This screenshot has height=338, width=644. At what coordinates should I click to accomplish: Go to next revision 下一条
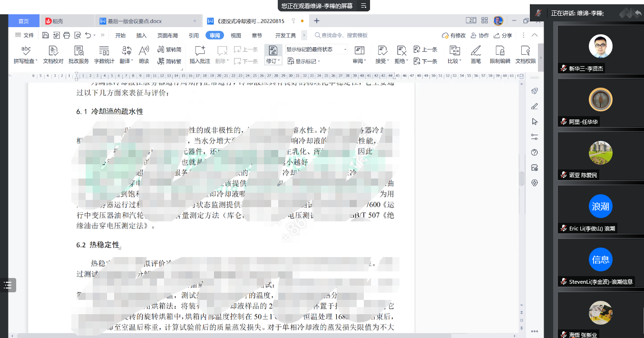pos(426,61)
